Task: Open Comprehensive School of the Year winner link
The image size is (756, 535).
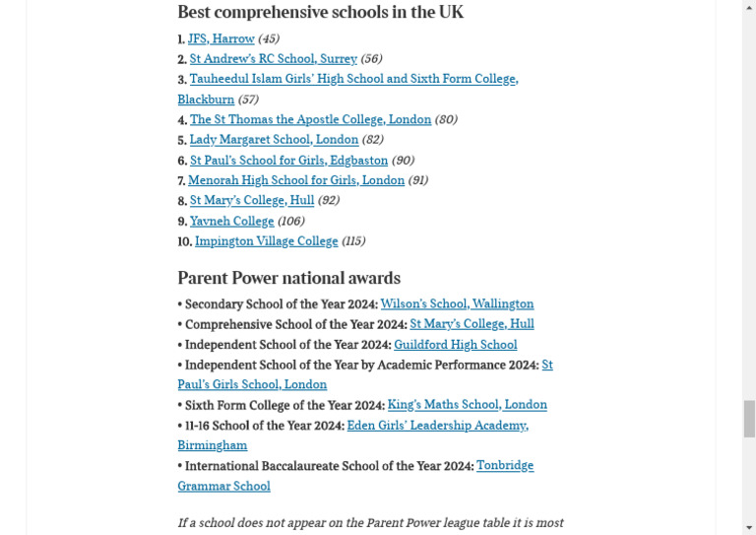Action: tap(472, 324)
